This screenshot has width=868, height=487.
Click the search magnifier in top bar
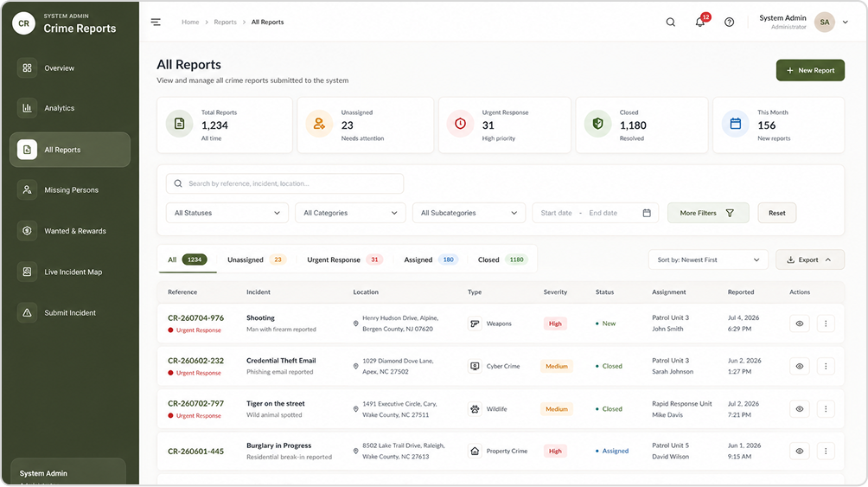[670, 22]
